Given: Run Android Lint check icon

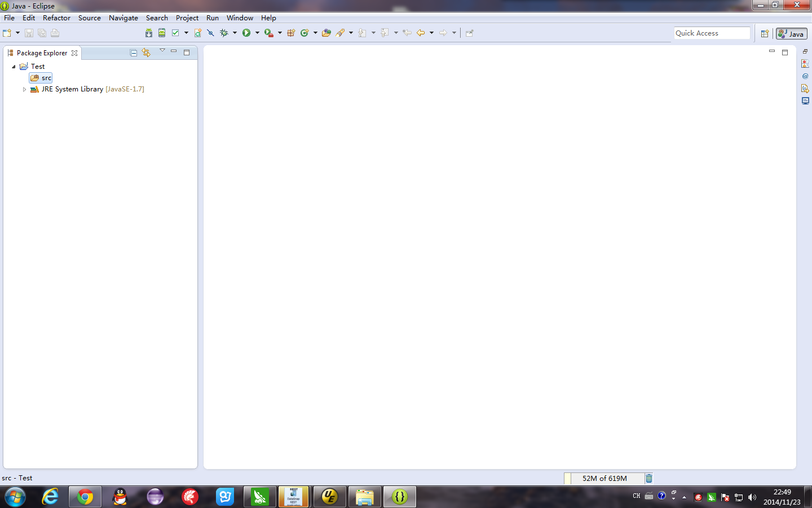Looking at the screenshot, I should [175, 33].
